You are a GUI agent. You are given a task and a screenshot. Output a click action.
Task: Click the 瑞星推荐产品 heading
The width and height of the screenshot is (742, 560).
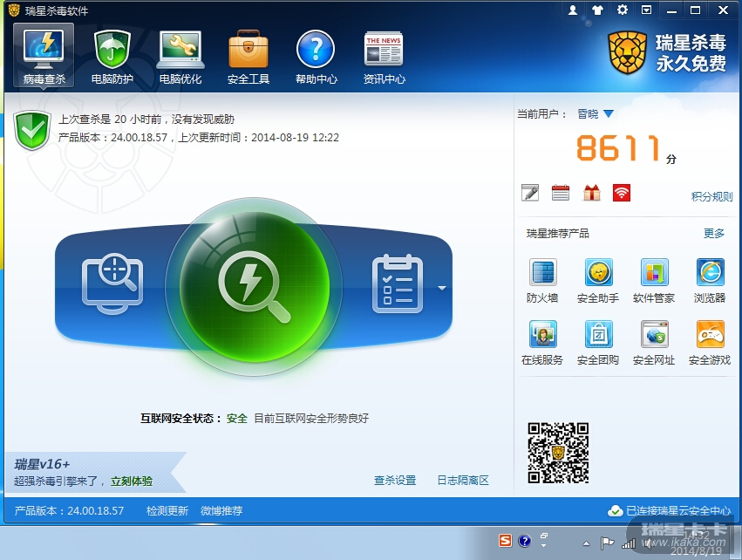click(x=557, y=234)
